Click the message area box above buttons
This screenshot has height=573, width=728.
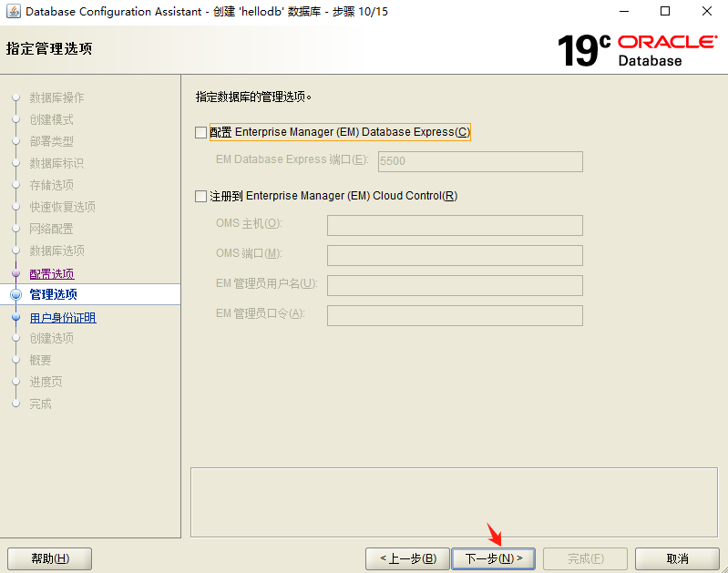pyautogui.click(x=454, y=503)
